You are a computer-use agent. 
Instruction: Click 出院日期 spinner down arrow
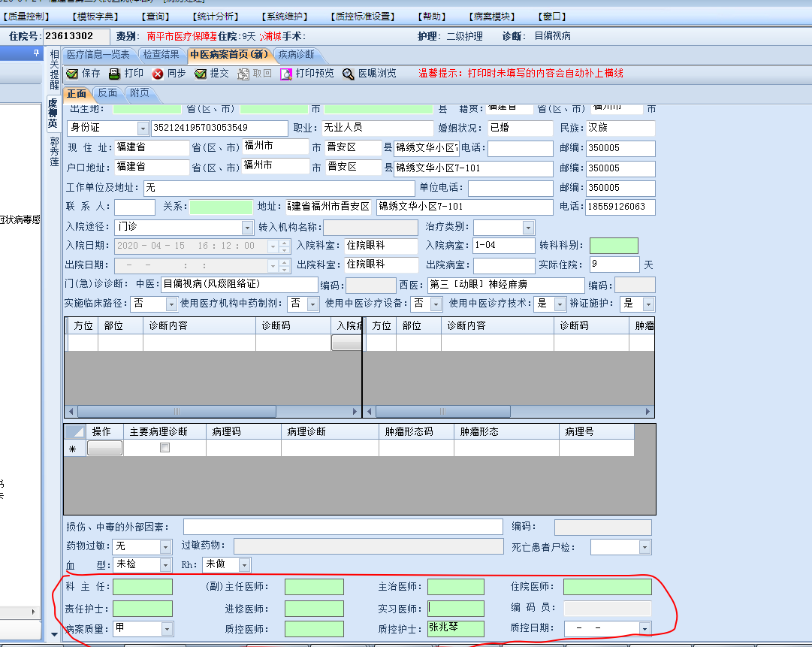click(284, 269)
